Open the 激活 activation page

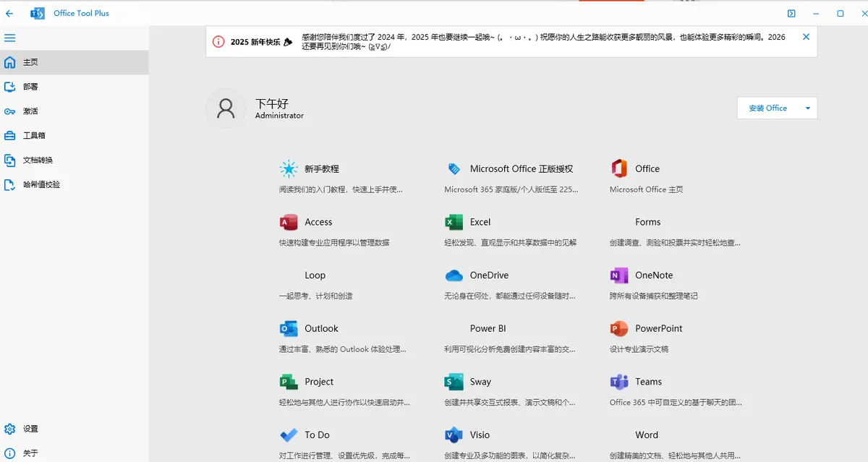(75, 111)
